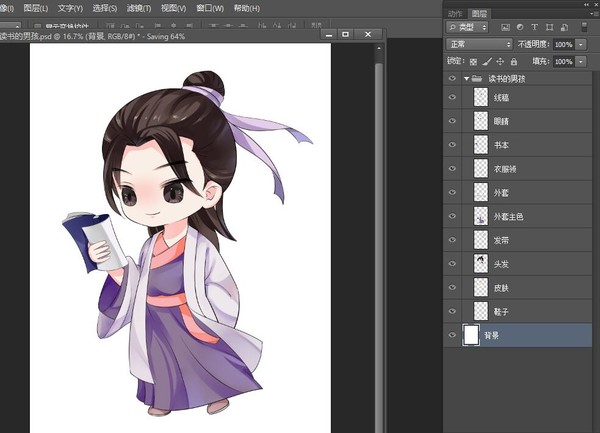The image size is (600, 433).
Task: Switch to the 图层 panel tab
Action: [479, 14]
